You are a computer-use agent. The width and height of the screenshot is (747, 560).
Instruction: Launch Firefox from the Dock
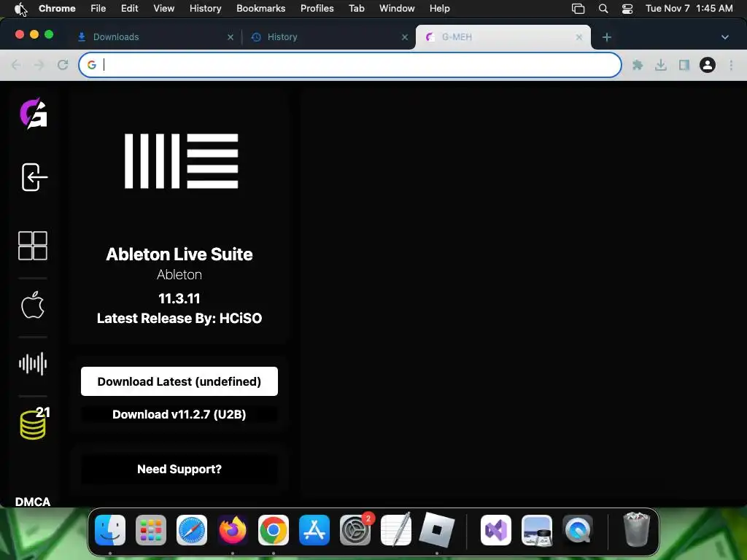[233, 530]
